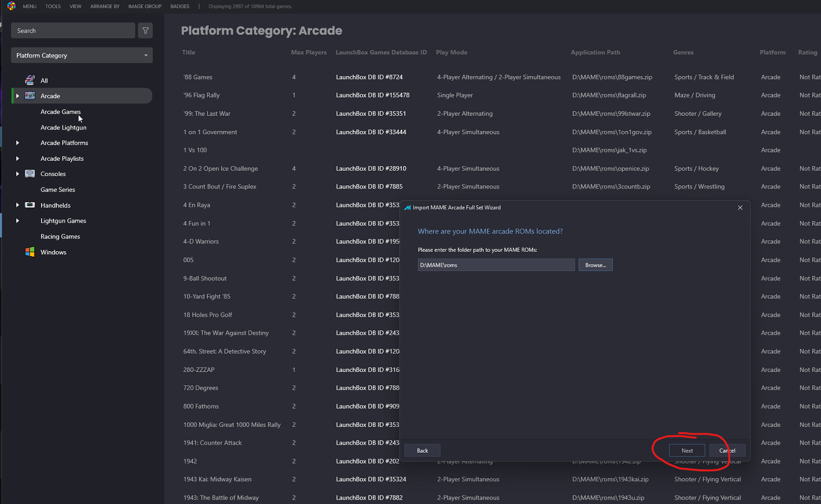Click the Handhelds icon
The image size is (821, 504).
[30, 205]
